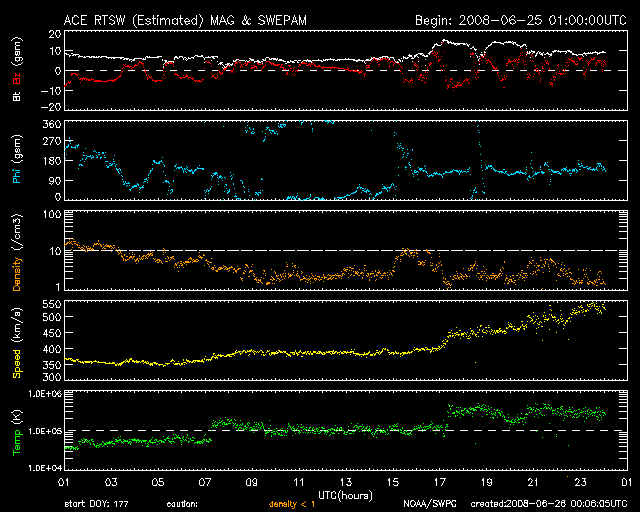
Task: Click the "360" tick on the Phi axis
Action: (x=52, y=124)
